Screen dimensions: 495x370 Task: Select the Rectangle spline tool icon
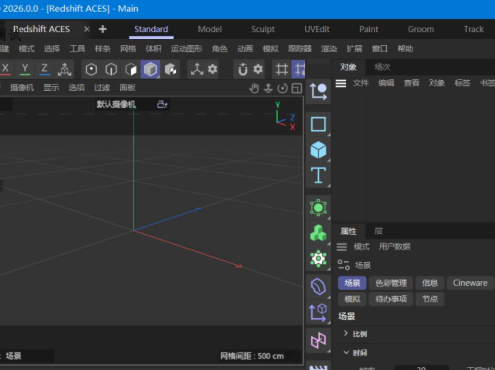[x=318, y=124]
